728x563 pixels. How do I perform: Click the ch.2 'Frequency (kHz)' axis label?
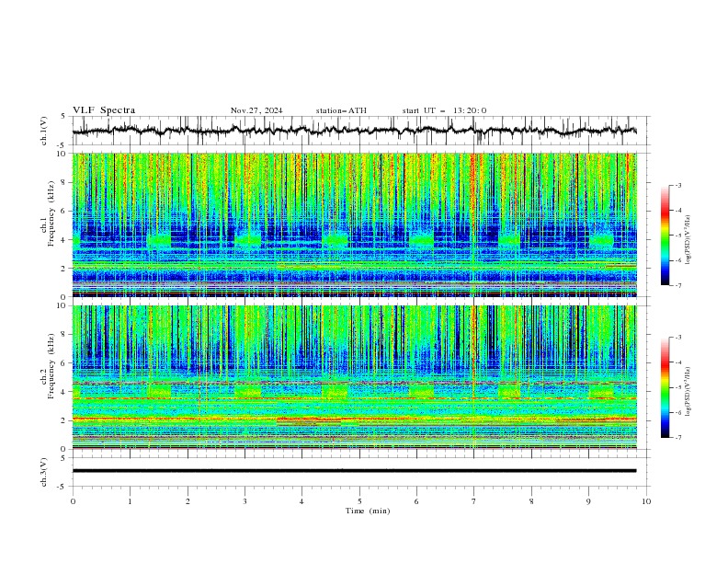point(51,365)
